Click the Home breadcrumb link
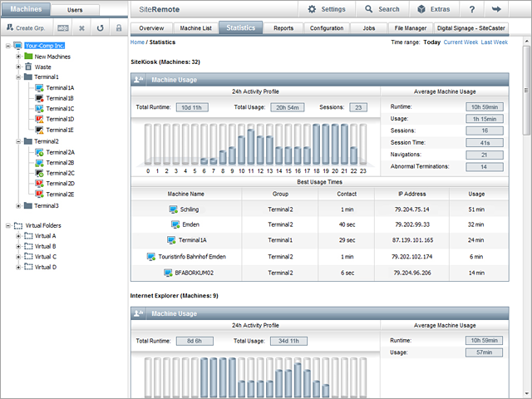Screen dimensions: 532x399 pyautogui.click(x=137, y=41)
